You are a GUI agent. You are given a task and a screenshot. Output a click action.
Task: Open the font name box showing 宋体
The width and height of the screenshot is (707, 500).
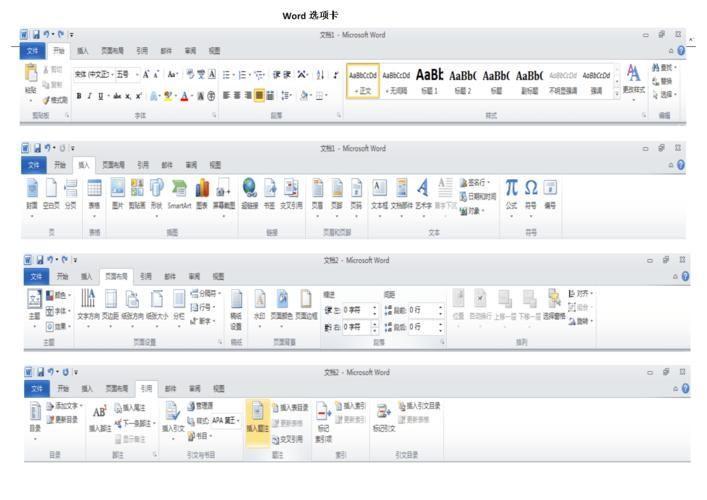[94, 74]
